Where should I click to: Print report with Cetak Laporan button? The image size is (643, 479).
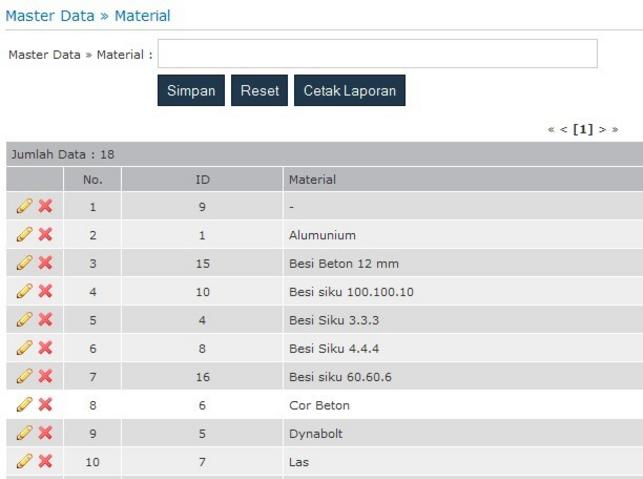(349, 91)
